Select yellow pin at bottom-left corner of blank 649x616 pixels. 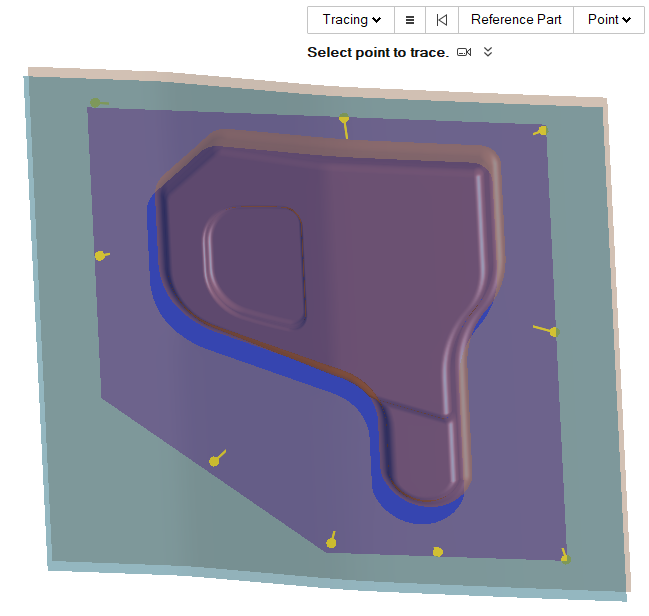pyautogui.click(x=330, y=543)
